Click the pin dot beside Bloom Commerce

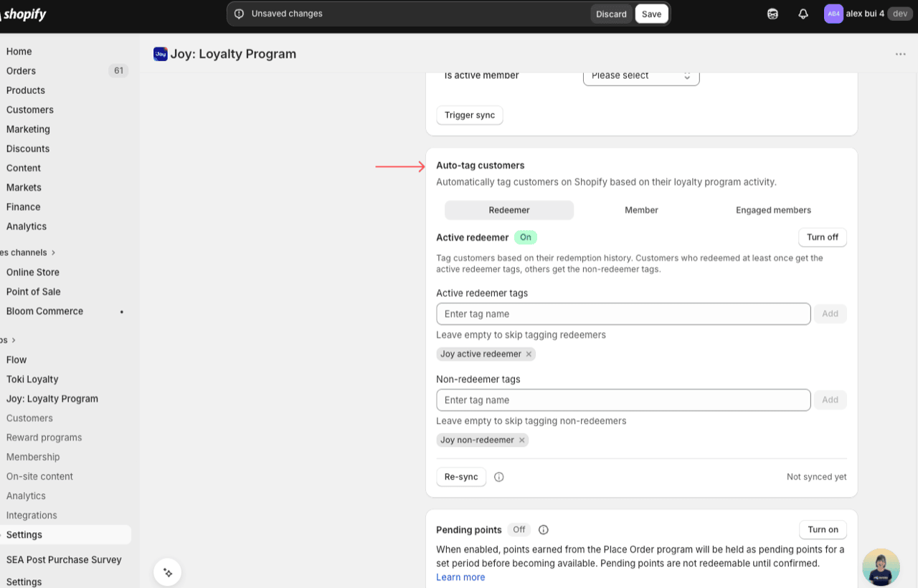coord(122,312)
